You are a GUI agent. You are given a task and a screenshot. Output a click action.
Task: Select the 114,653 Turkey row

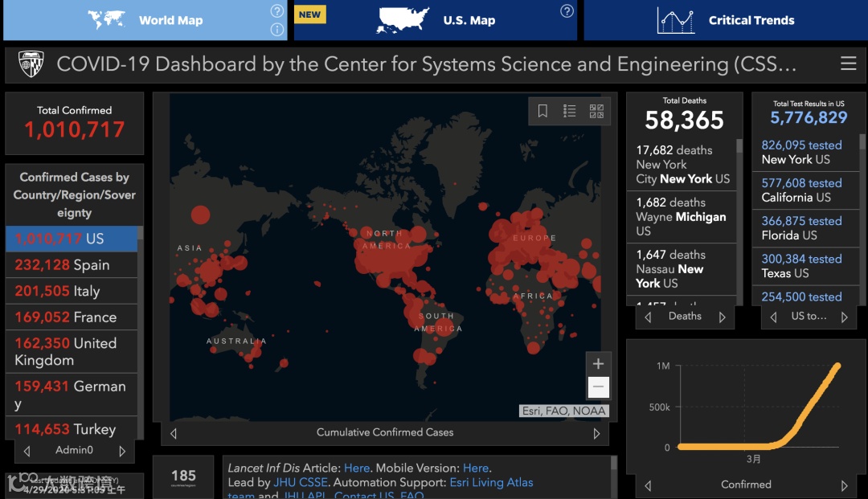click(72, 429)
